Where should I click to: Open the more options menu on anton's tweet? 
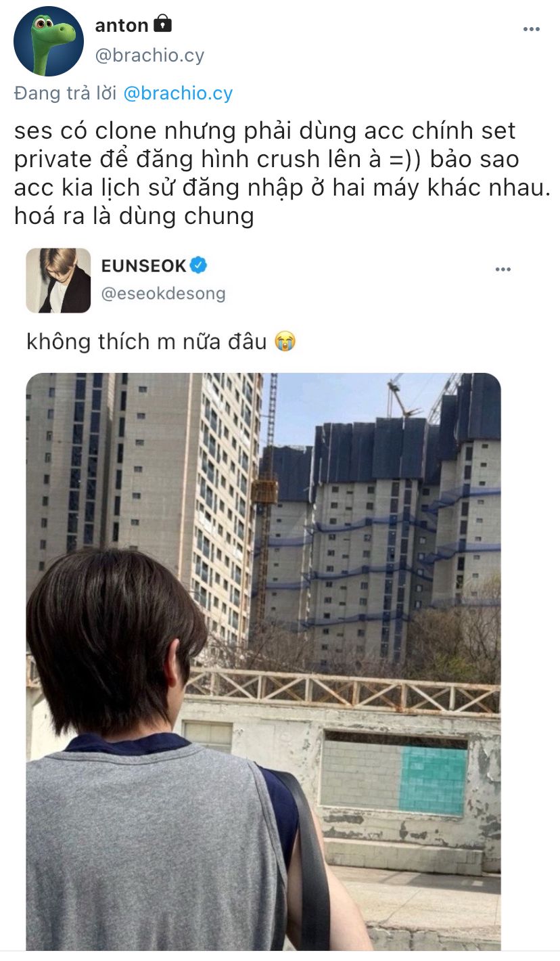[532, 29]
